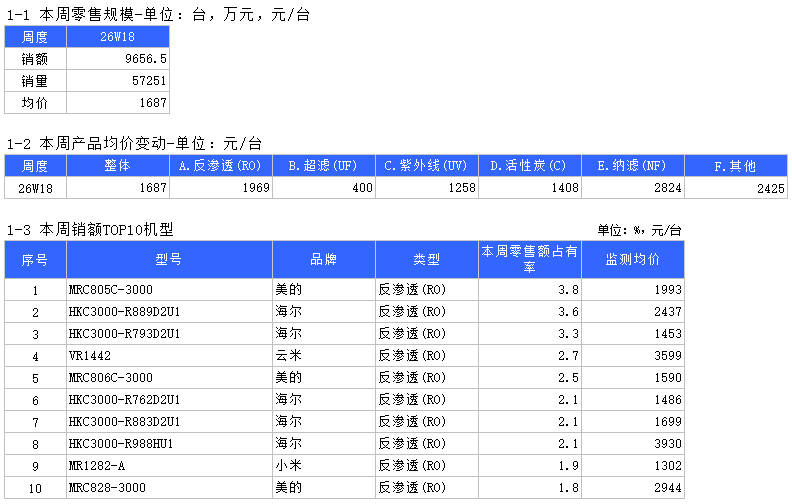Click the 本周零售额占有率 column header
This screenshot has height=504, width=792.
529,260
